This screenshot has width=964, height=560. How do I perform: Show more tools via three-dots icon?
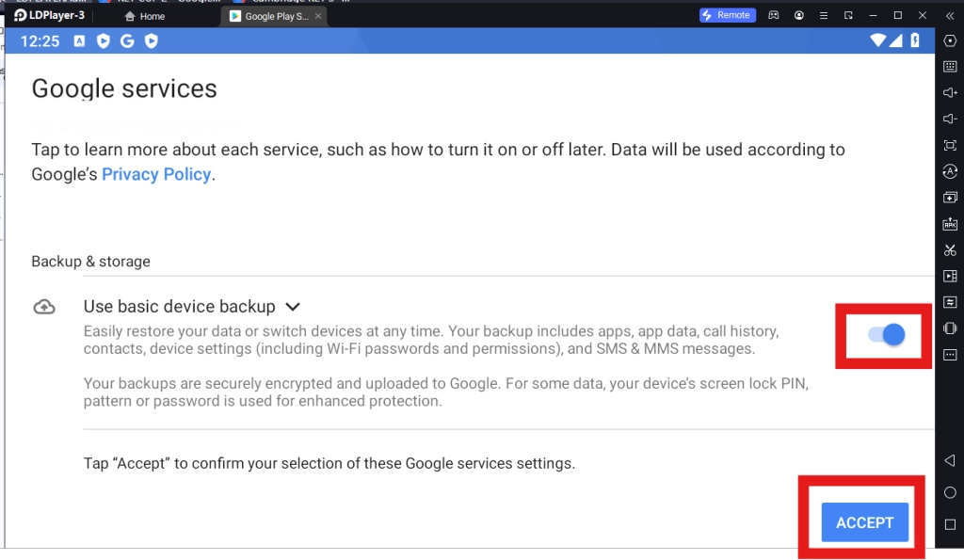(950, 355)
